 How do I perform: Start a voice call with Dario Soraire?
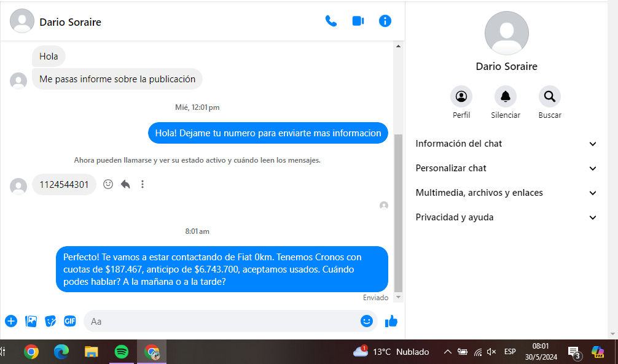pyautogui.click(x=331, y=21)
